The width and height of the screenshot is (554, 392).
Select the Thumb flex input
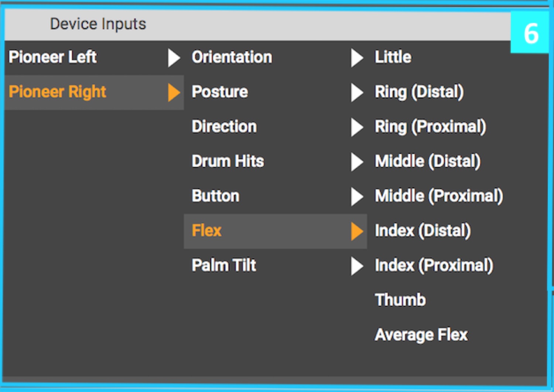[x=400, y=300]
